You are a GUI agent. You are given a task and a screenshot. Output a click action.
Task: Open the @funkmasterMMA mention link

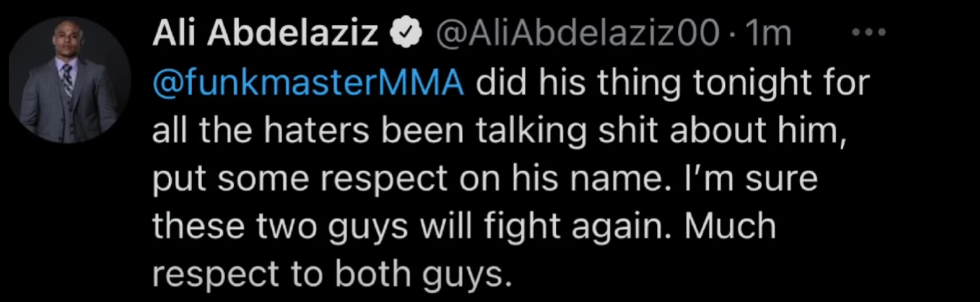(x=309, y=83)
